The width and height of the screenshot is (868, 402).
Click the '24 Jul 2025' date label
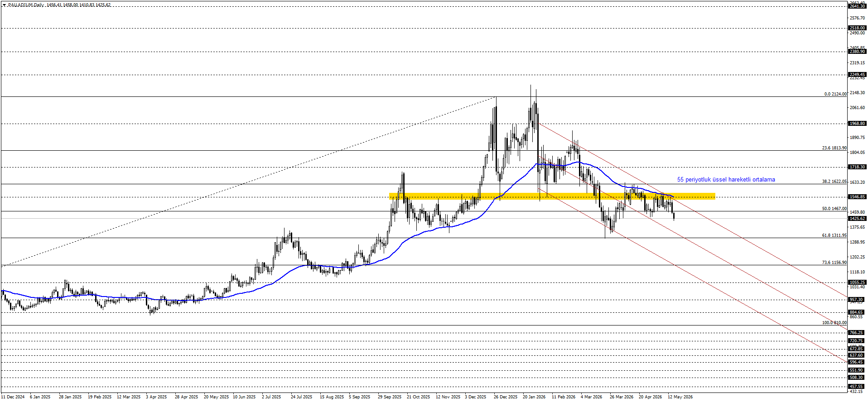(x=302, y=397)
